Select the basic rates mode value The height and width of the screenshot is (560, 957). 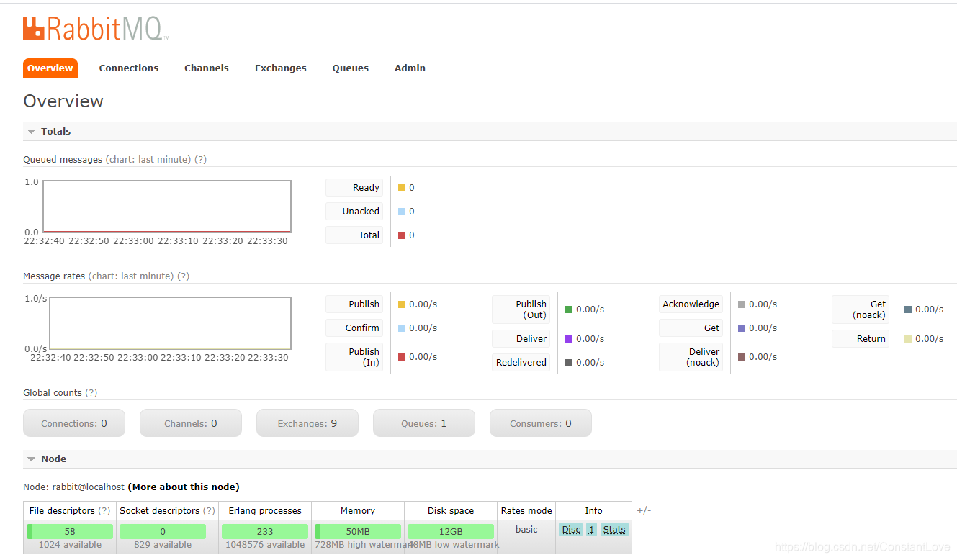tap(526, 530)
